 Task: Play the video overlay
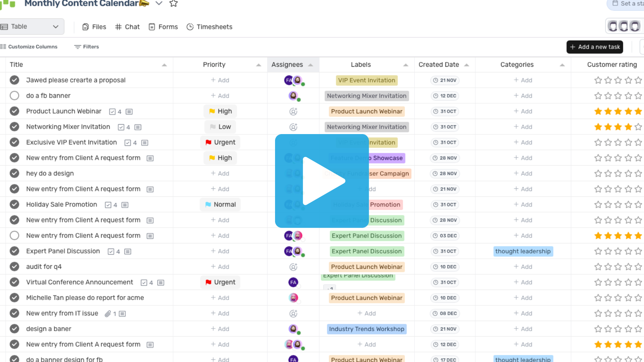[322, 181]
